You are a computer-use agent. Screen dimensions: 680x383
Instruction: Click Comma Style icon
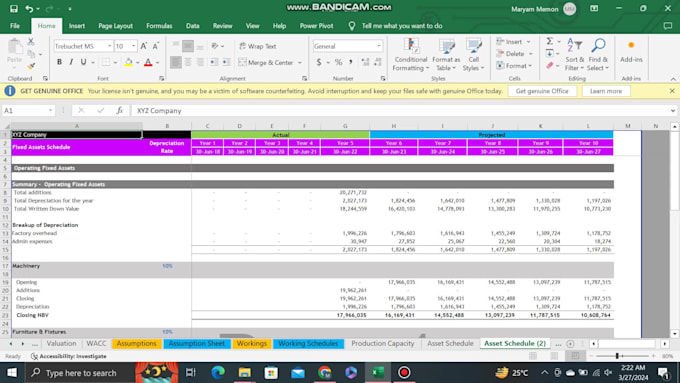(x=350, y=62)
